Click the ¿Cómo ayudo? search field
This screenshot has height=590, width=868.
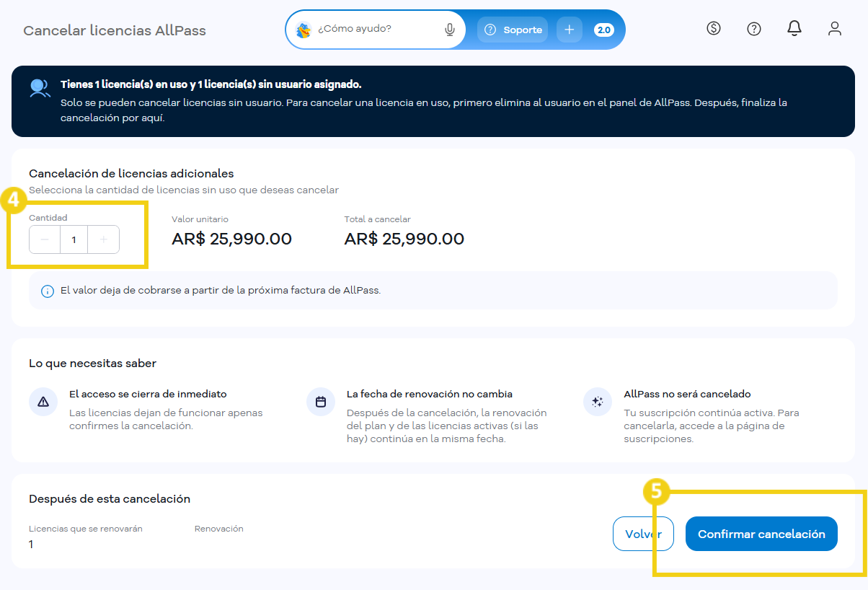(x=375, y=30)
